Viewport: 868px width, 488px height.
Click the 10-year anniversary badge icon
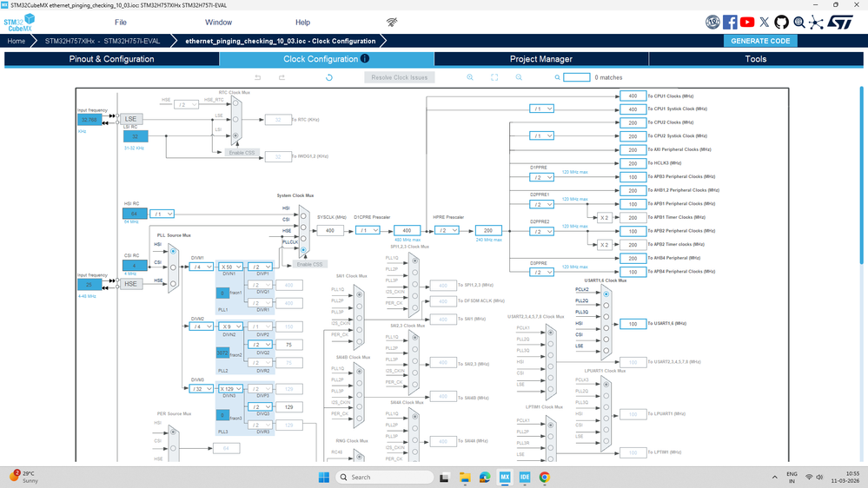tap(712, 22)
